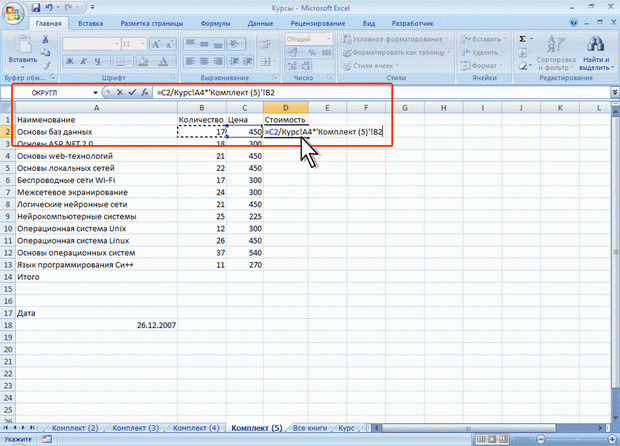Center text horizontally in Выравнивание group

(x=204, y=61)
